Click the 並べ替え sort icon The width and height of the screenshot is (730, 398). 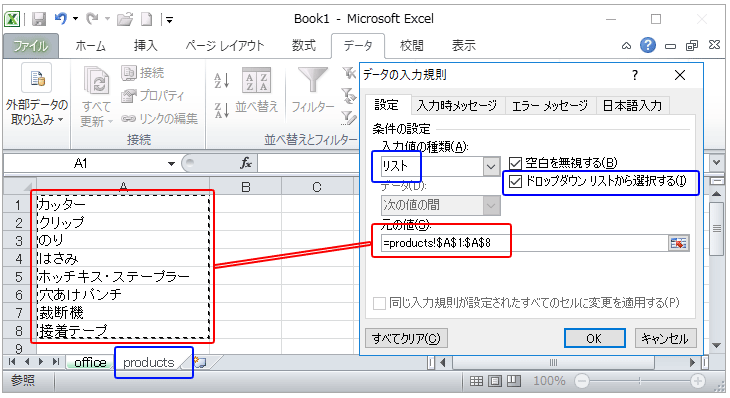[256, 80]
